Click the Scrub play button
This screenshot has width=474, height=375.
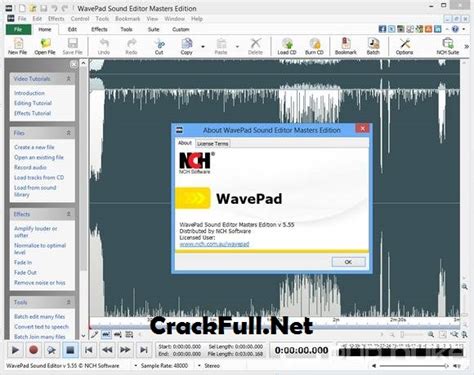click(x=52, y=350)
